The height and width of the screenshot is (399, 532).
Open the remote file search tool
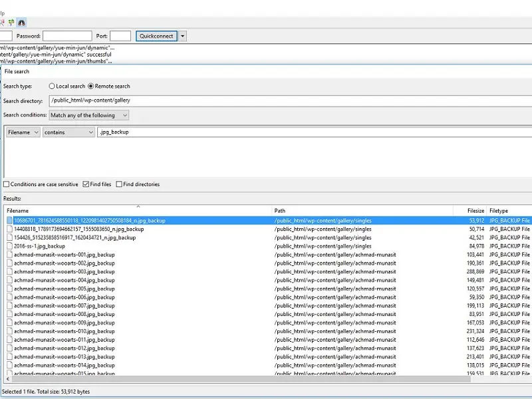(21, 22)
